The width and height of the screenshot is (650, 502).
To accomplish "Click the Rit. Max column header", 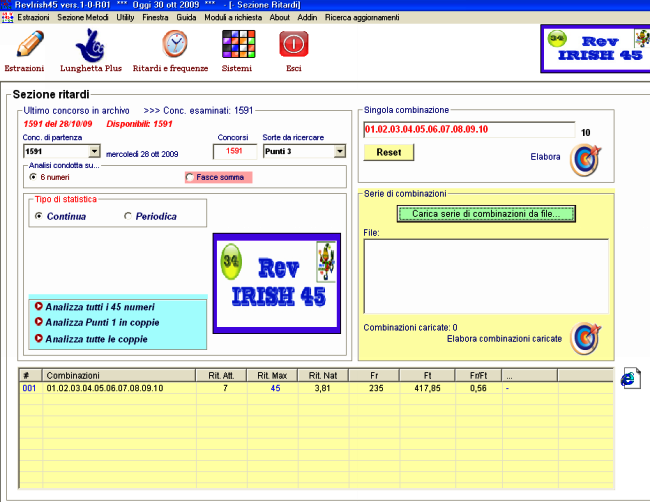I will [x=272, y=376].
